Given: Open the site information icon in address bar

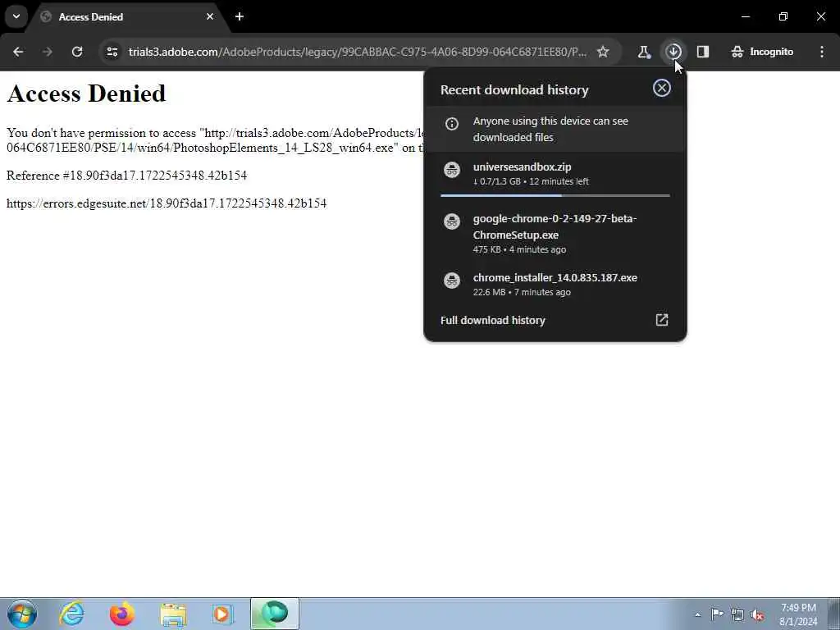Looking at the screenshot, I should pos(112,52).
